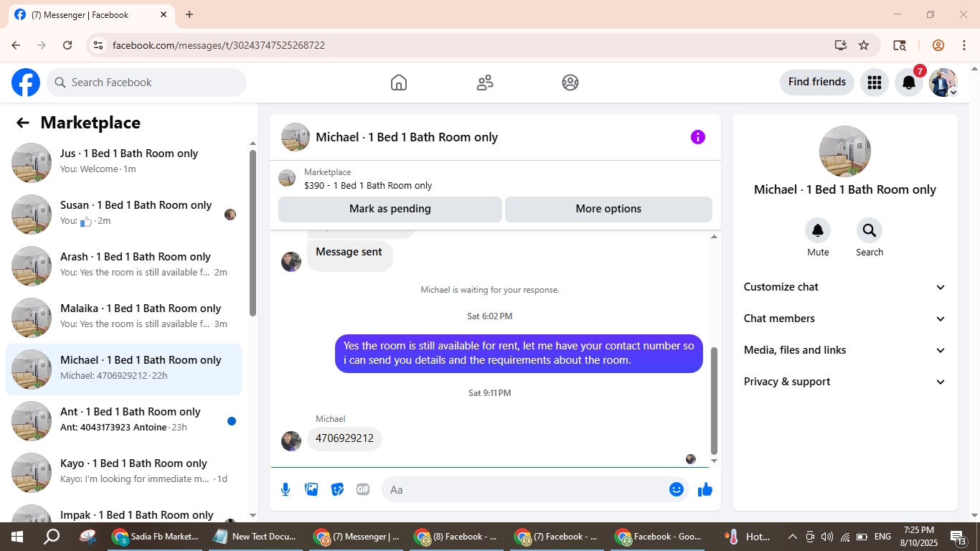Click the conversation list scrollbar
Screen dimensions: 980x551
(253, 232)
